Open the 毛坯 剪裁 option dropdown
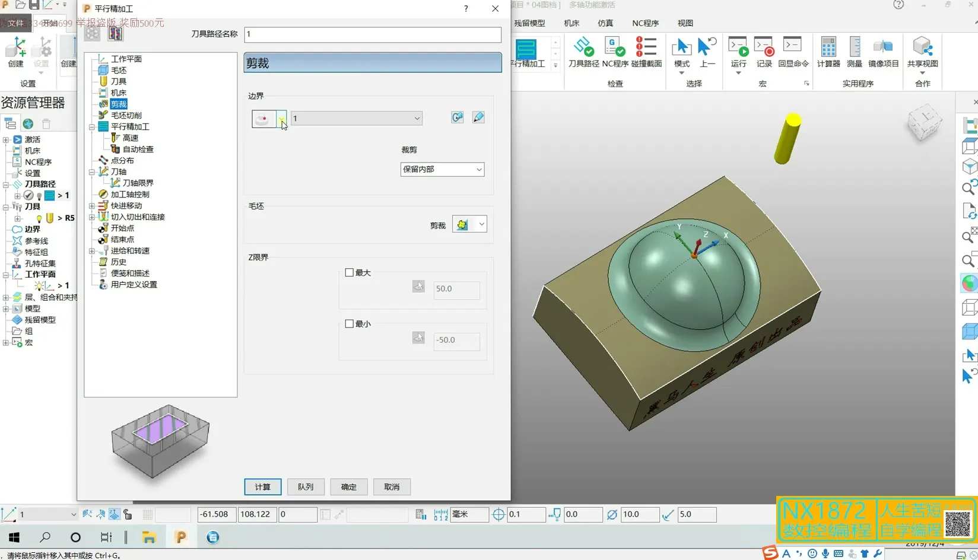Screen dimensions: 978x560 481,224
